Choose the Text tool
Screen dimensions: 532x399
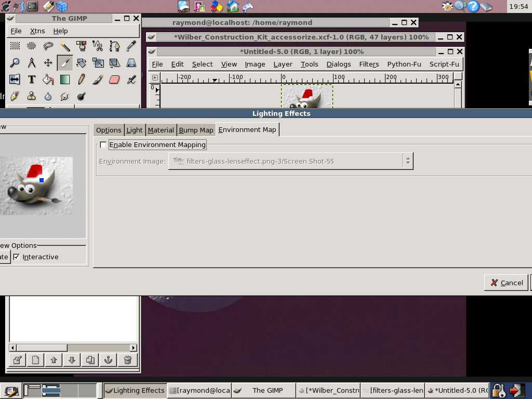(x=31, y=79)
